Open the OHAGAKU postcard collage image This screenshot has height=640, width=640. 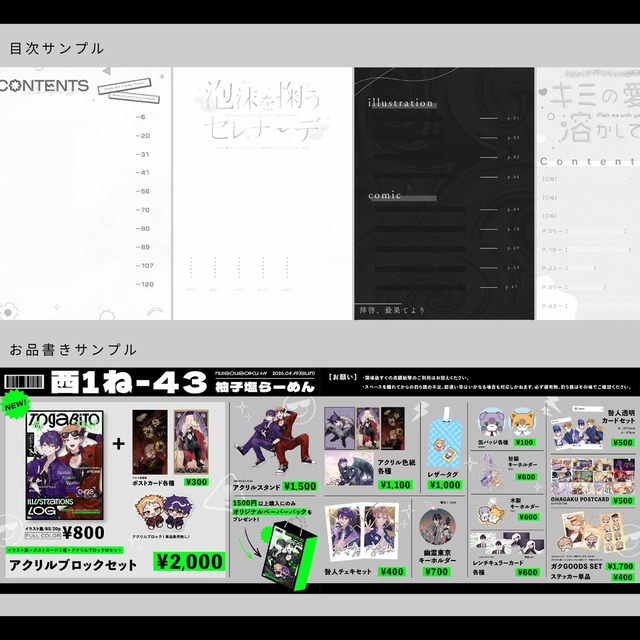pyautogui.click(x=593, y=476)
